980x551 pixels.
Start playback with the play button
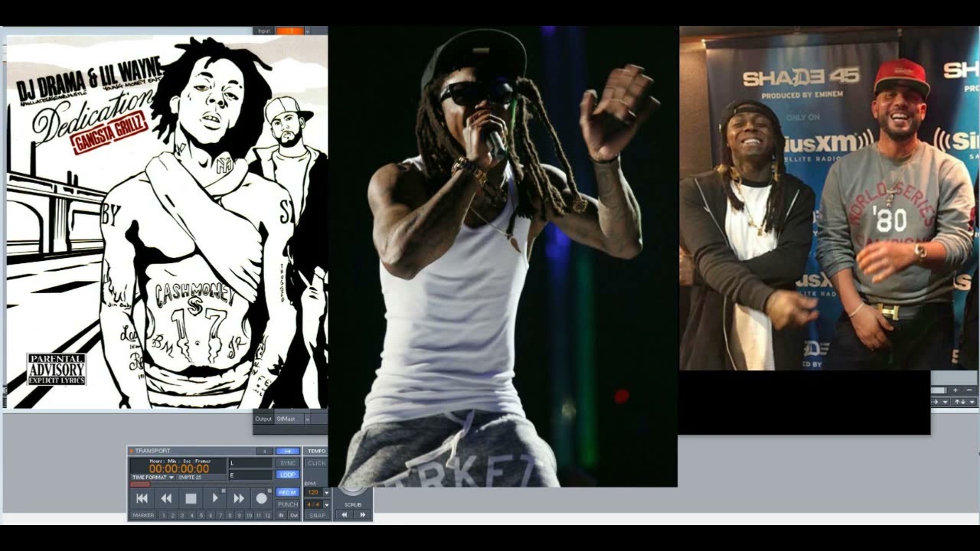[215, 498]
